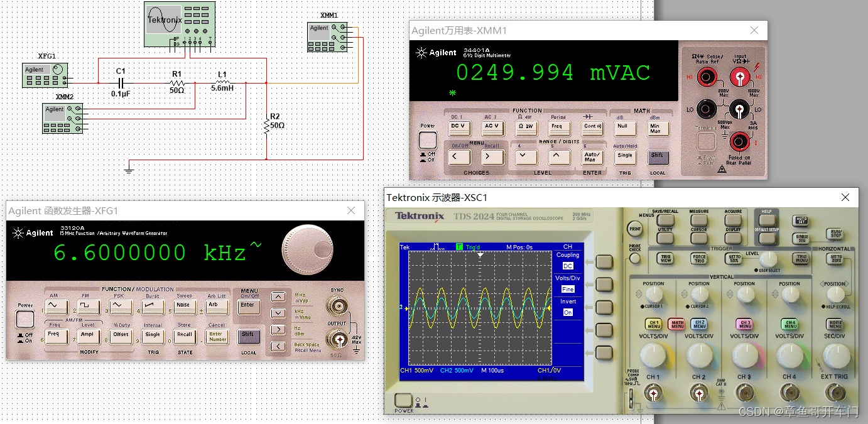Open the oscilloscope MEASURE menu
This screenshot has width=868, height=424.
click(698, 219)
